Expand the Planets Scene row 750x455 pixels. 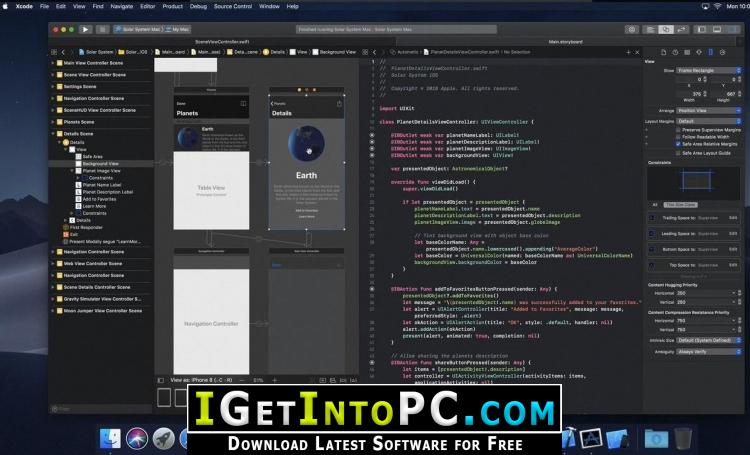click(x=53, y=122)
